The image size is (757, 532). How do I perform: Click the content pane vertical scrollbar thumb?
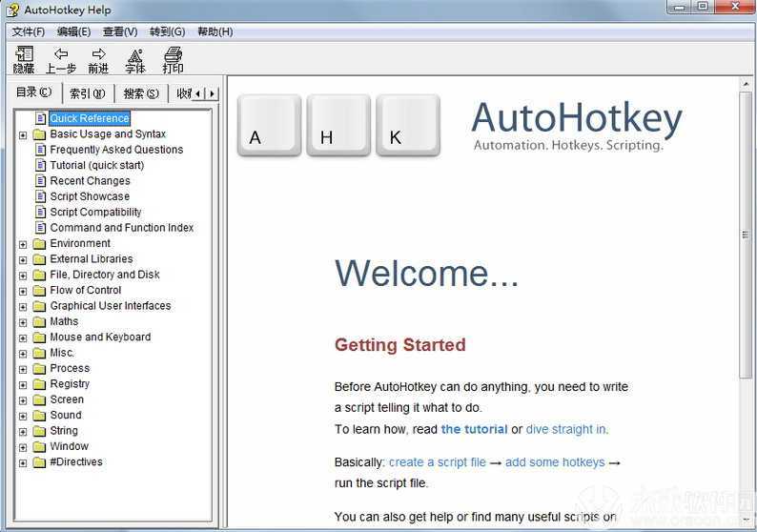(x=746, y=235)
